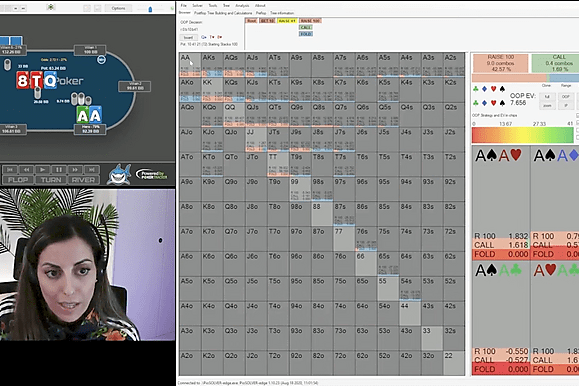
Task: Click the upper-row club suit filter
Action: coord(476,89)
